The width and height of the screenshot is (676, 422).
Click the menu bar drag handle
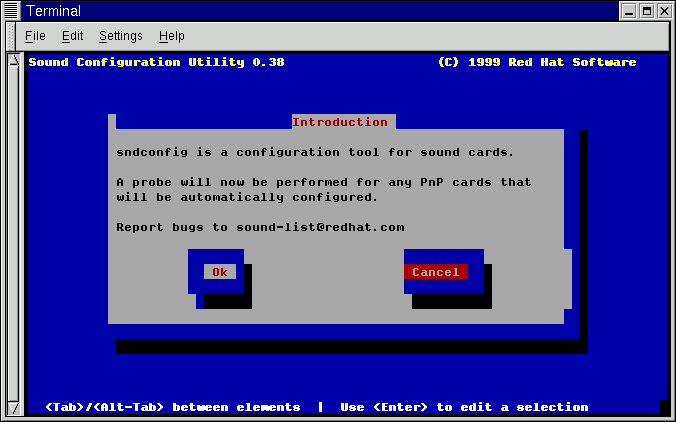(11, 36)
